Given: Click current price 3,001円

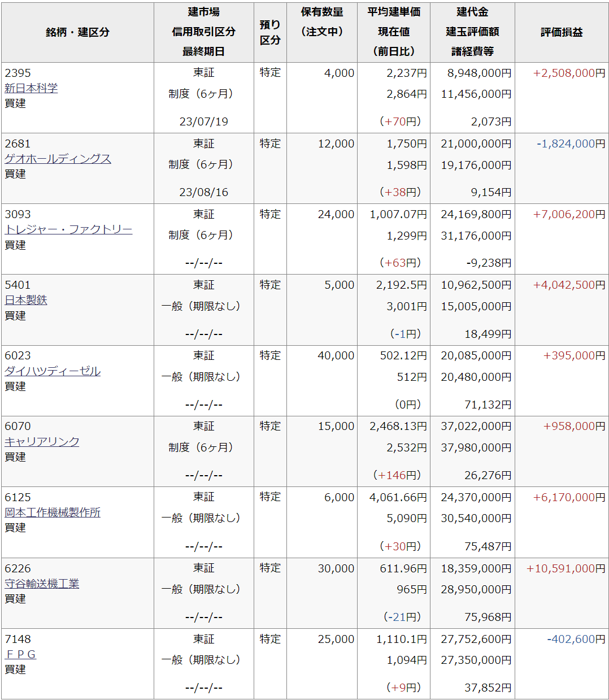Looking at the screenshot, I should [x=407, y=306].
